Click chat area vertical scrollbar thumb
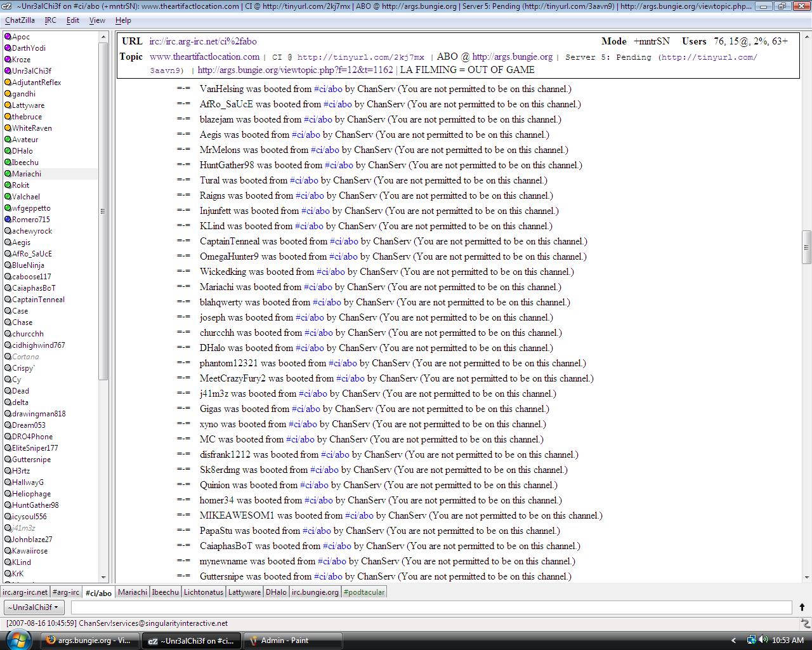 coord(806,247)
